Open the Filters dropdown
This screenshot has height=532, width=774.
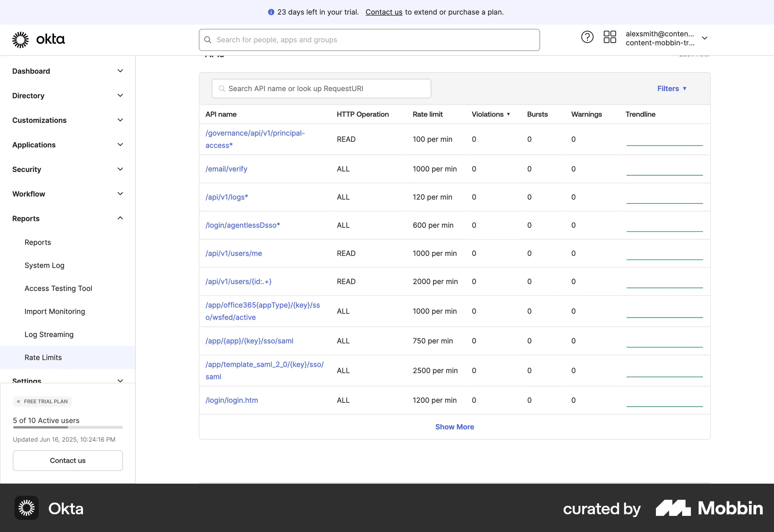tap(672, 88)
